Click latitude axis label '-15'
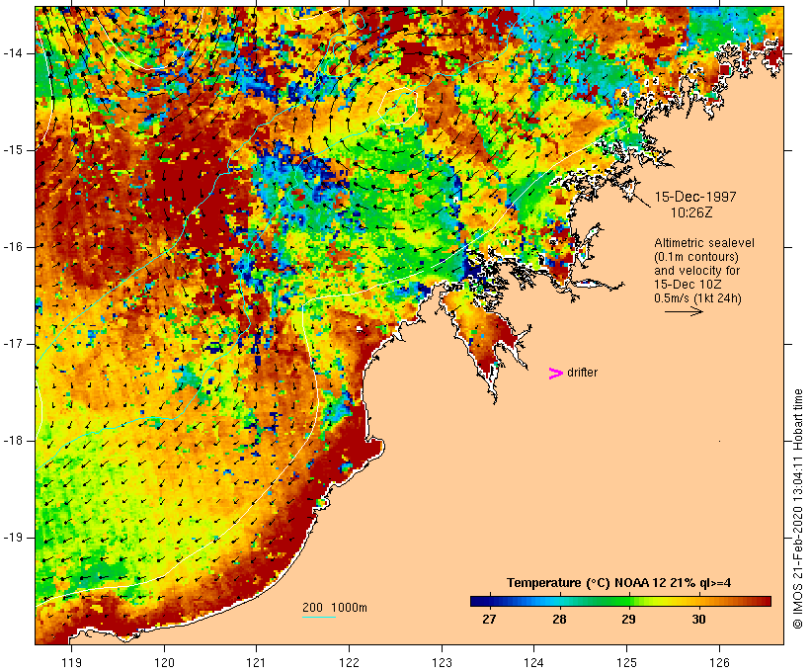 click(x=13, y=150)
